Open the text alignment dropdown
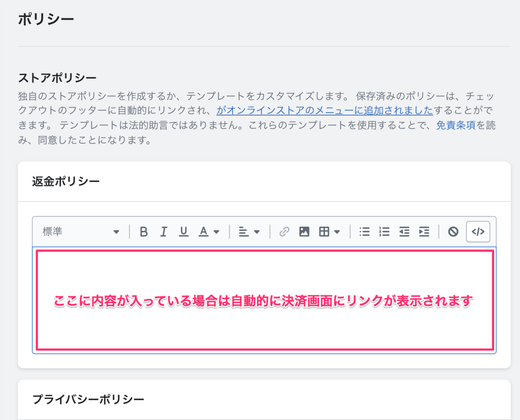Screen dimensions: 520x420 pyautogui.click(x=247, y=231)
